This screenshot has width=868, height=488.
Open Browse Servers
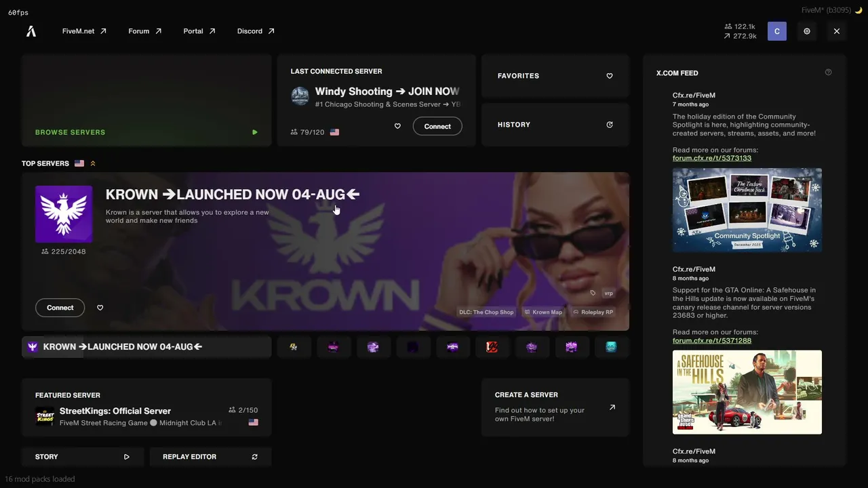pyautogui.click(x=146, y=100)
